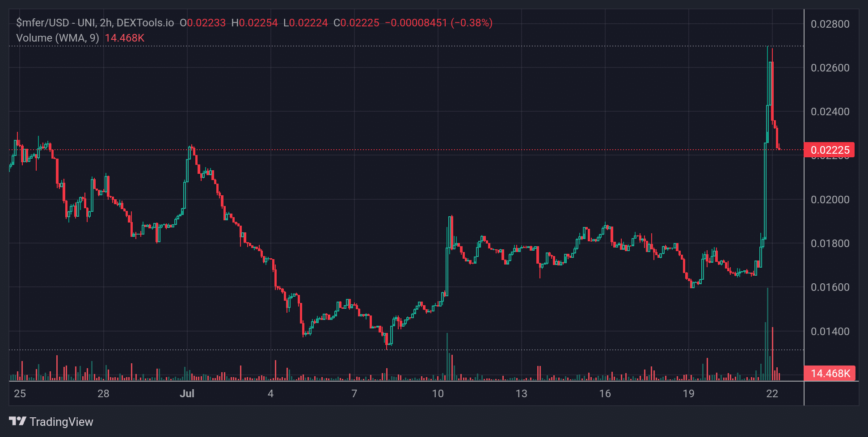868x437 pixels.
Task: Click the open value O0.02233
Action: [202, 23]
